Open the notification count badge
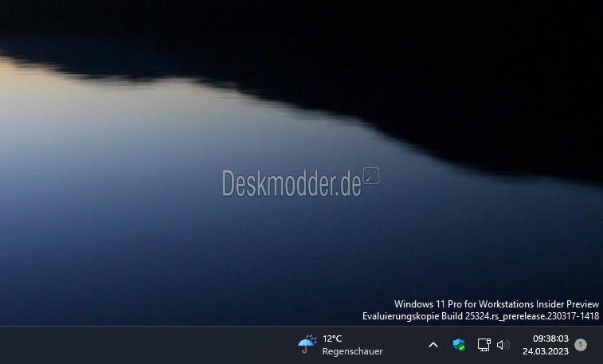Image resolution: width=603 pixels, height=364 pixels. [x=581, y=345]
